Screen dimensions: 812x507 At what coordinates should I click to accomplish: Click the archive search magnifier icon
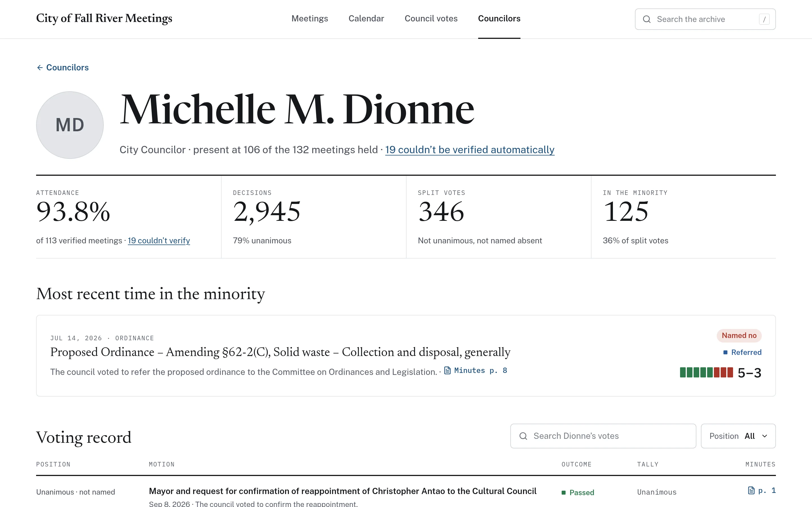646,19
